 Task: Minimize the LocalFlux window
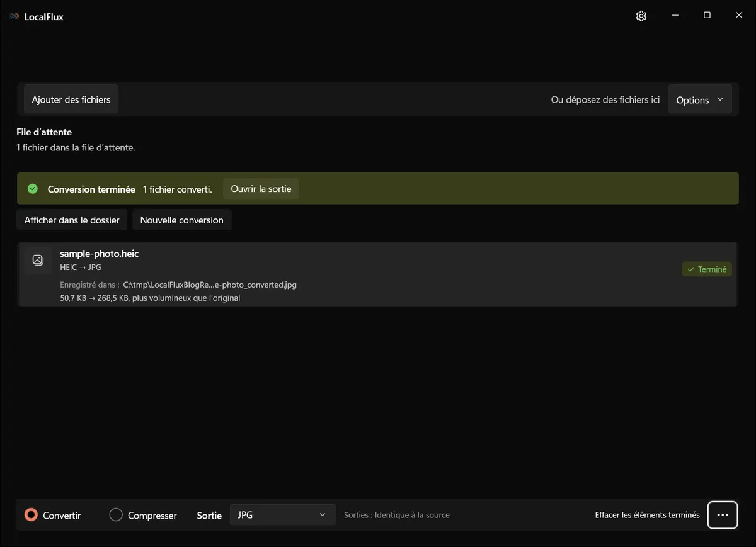point(675,16)
